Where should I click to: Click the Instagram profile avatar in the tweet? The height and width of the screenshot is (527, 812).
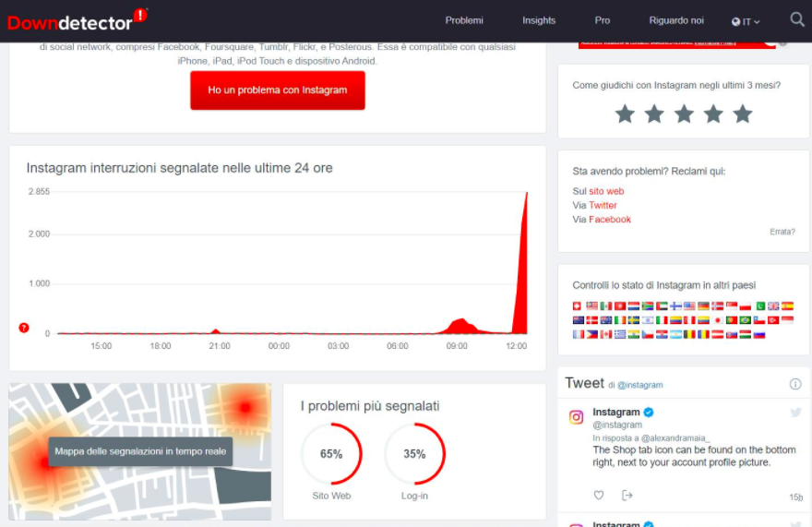(577, 417)
